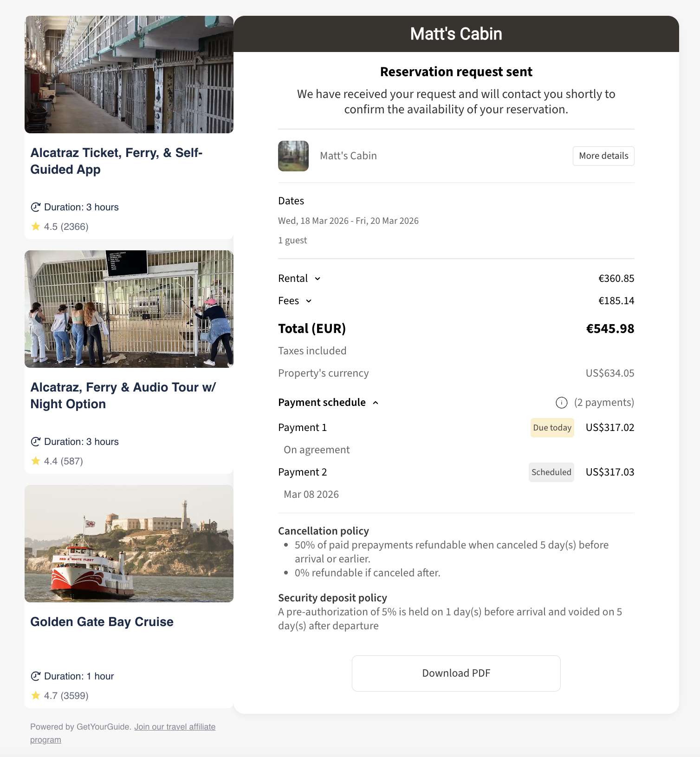Click duration clock icon for Night Option tour
The image size is (700, 757).
pyautogui.click(x=36, y=442)
